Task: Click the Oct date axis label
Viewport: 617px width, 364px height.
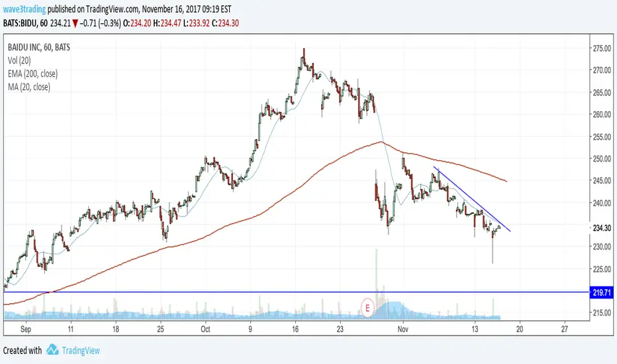Action: (205, 329)
